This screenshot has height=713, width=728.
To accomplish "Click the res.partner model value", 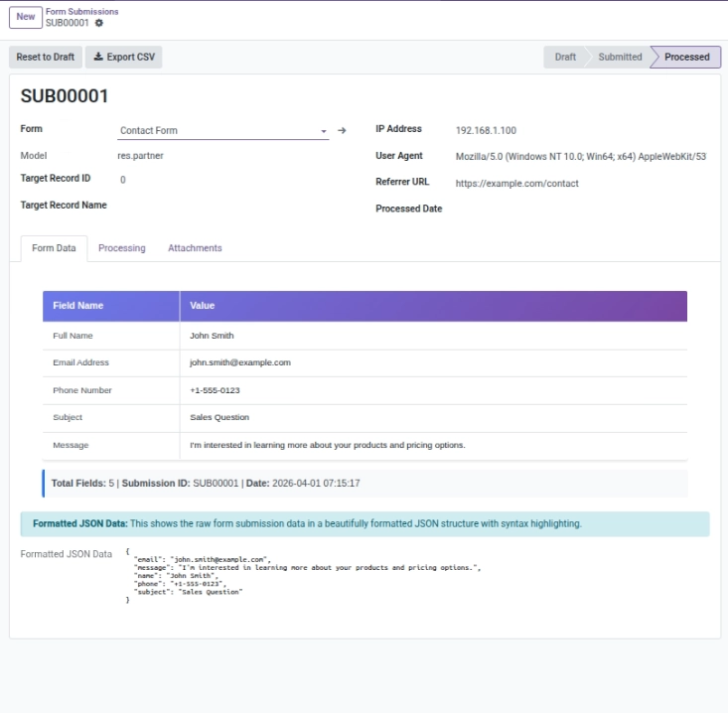I will [x=140, y=156].
